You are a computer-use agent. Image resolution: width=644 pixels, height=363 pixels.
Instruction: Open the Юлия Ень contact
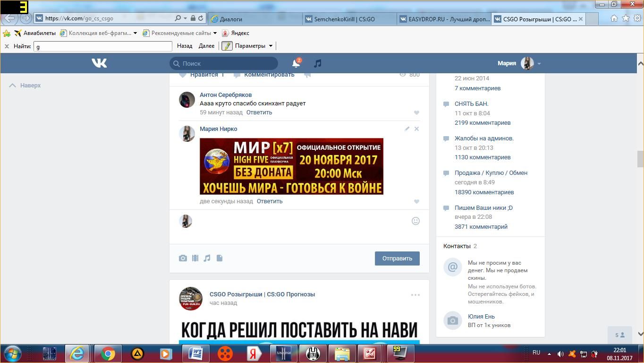pyautogui.click(x=481, y=317)
